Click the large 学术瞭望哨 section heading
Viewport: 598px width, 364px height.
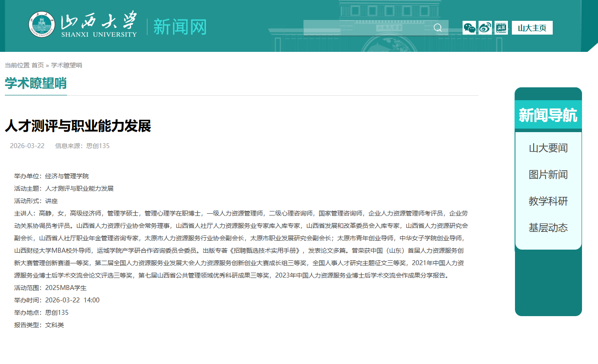click(36, 83)
